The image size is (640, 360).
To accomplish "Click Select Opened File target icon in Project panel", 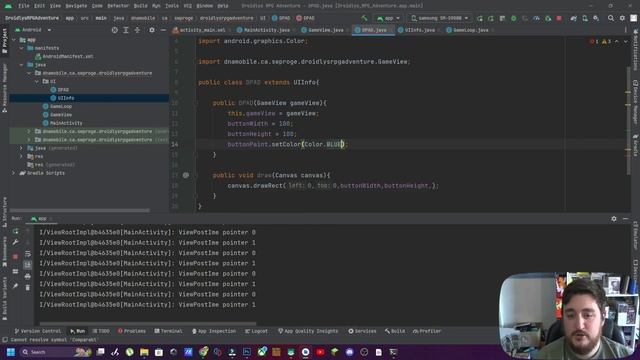I will pos(115,30).
